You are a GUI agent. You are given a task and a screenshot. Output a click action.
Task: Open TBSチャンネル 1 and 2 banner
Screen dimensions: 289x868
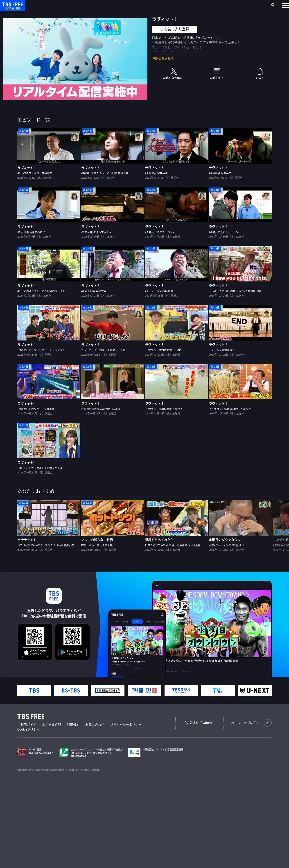(144, 690)
